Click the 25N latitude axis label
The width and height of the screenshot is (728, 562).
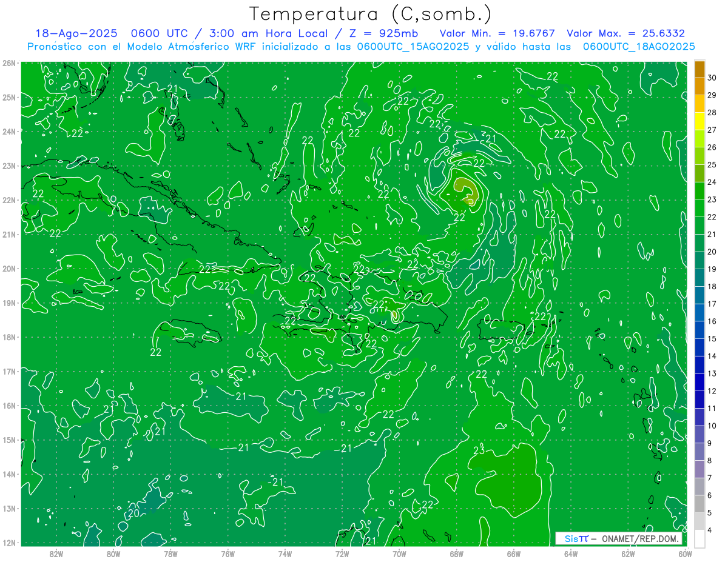click(x=9, y=97)
